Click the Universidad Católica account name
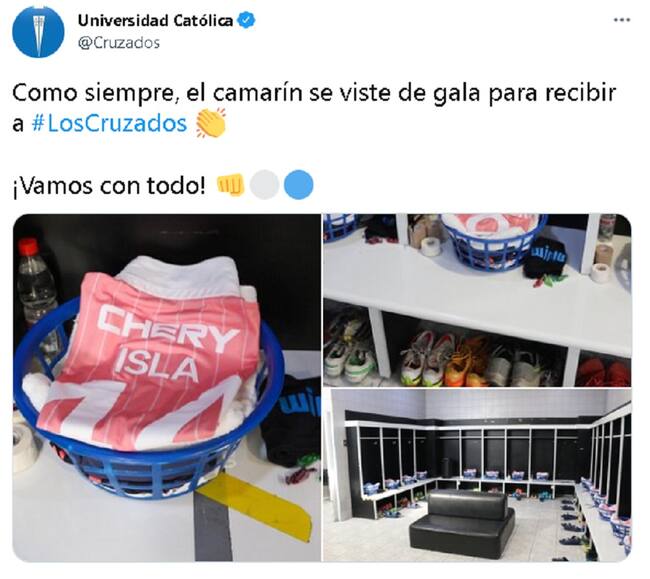Image resolution: width=650 pixels, height=579 pixels. (x=155, y=20)
